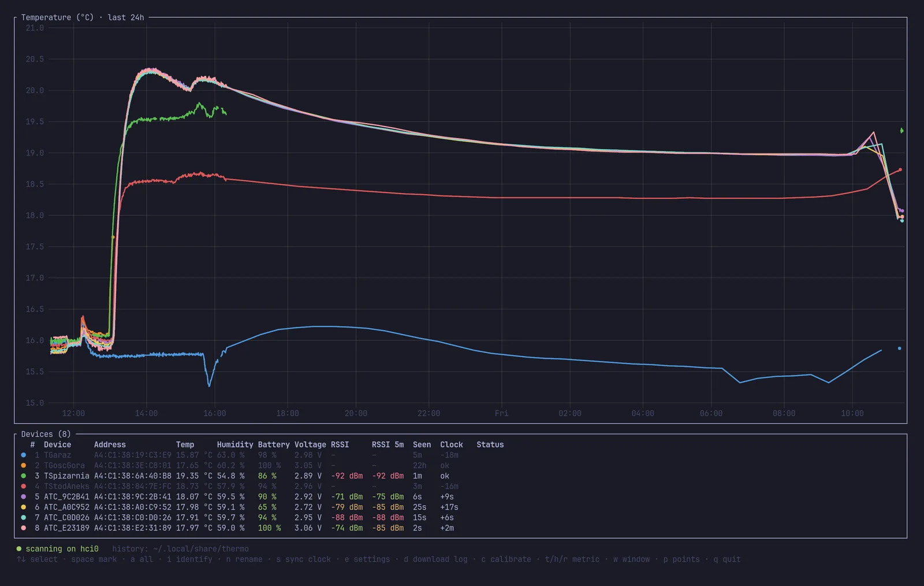Click the history path ~/.local/share/thermo

pos(201,548)
